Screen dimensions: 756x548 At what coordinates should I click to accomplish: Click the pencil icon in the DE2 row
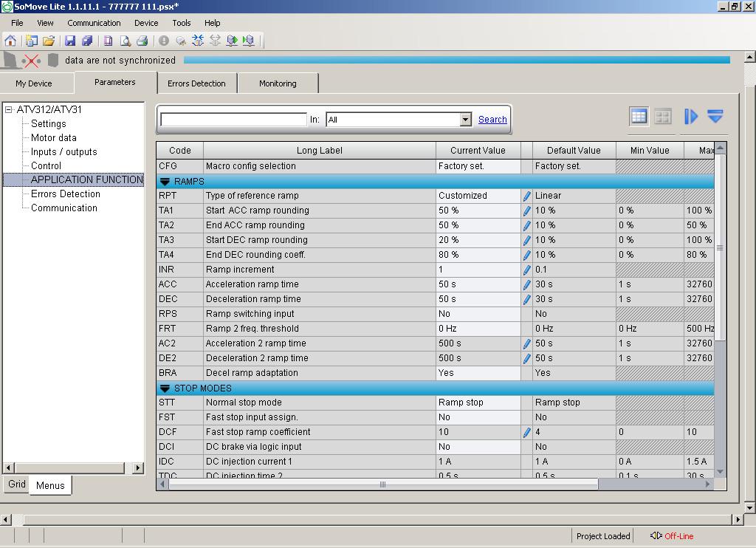tap(526, 358)
